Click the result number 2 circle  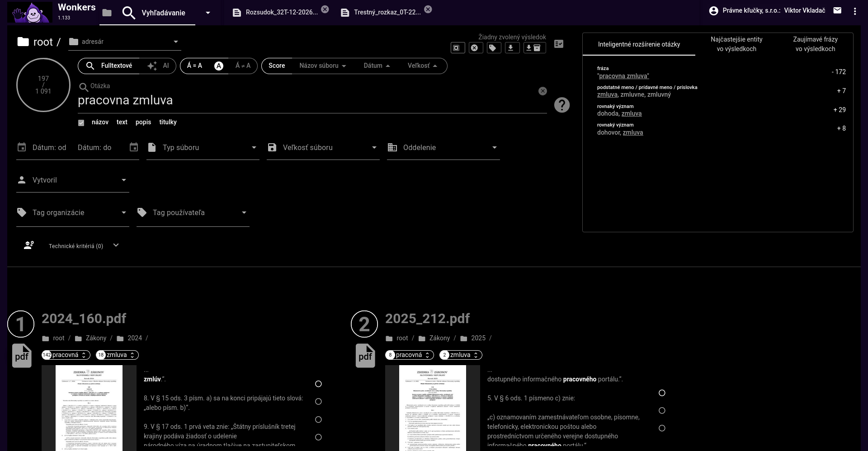coord(364,324)
